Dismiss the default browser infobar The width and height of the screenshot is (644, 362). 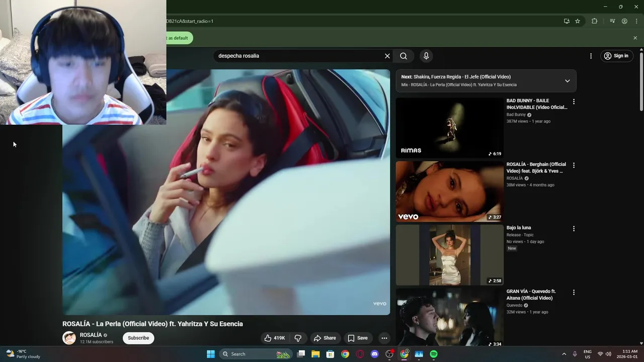pos(635,38)
